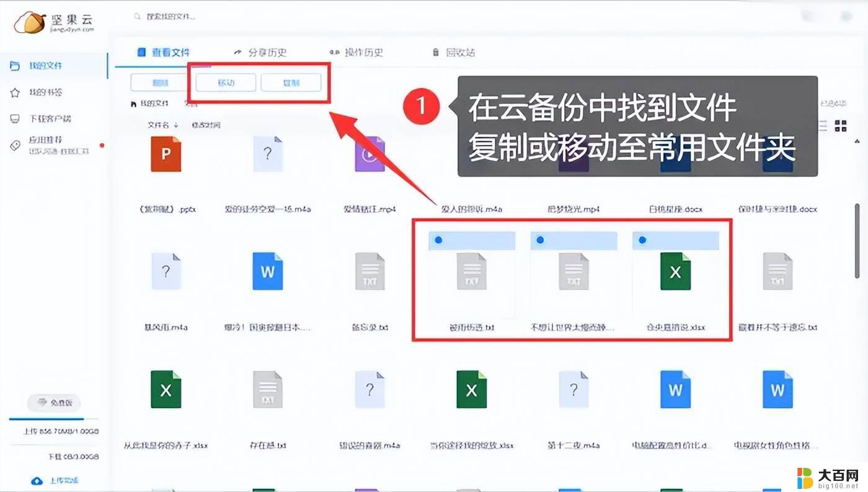Switch to the 查看文件 tab

[164, 53]
